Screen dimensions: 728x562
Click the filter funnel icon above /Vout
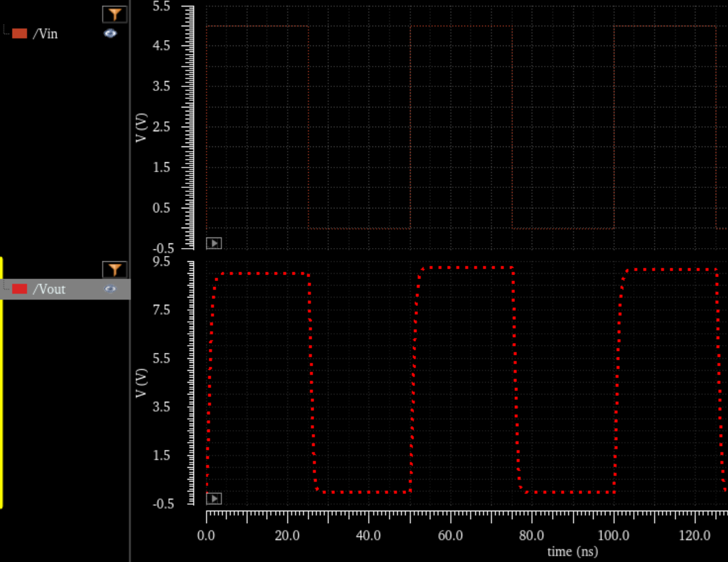pos(115,269)
